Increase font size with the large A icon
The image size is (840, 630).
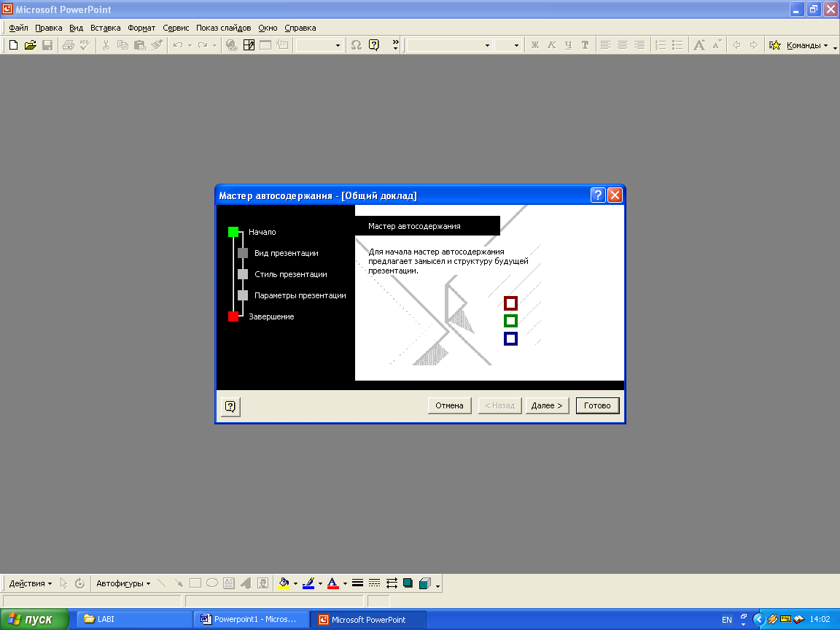699,45
